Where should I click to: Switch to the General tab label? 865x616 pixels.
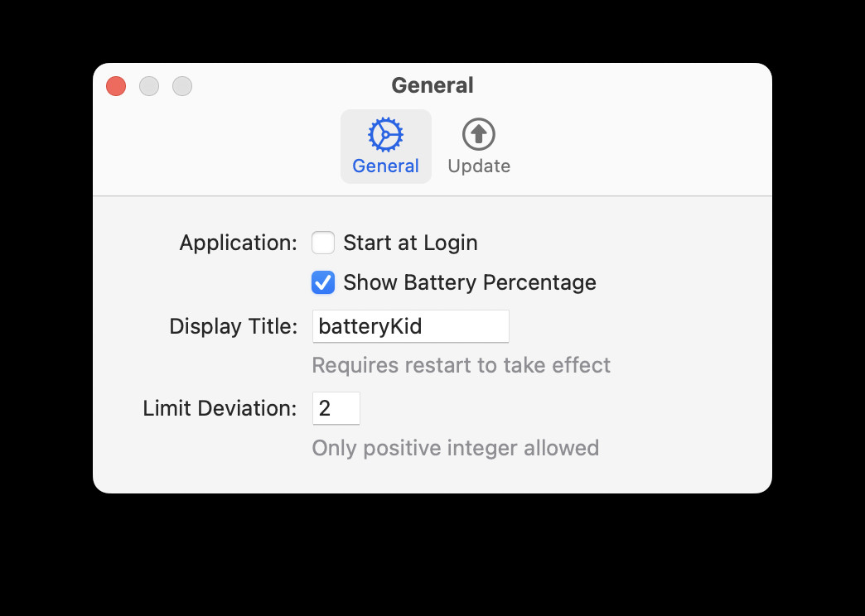tap(385, 166)
